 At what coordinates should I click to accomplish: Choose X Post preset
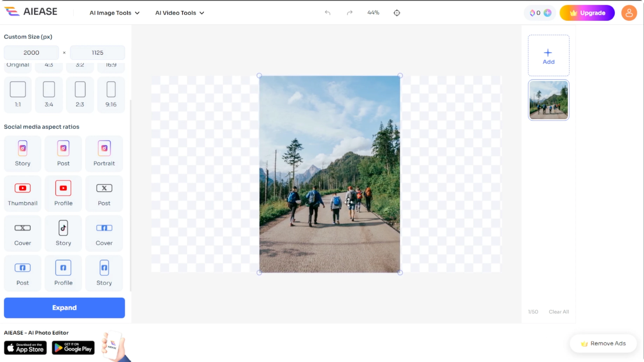point(104,193)
